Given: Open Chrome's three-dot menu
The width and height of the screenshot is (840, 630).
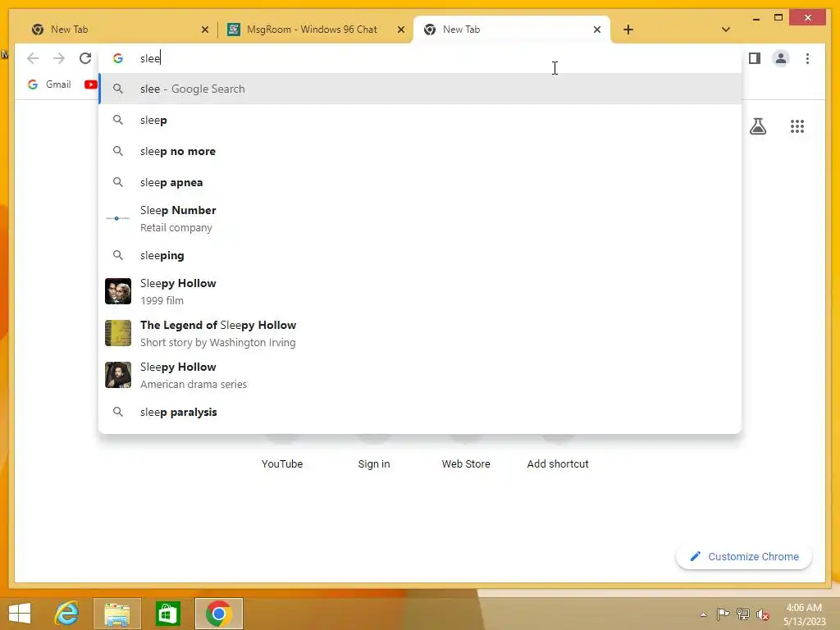Looking at the screenshot, I should tap(807, 58).
